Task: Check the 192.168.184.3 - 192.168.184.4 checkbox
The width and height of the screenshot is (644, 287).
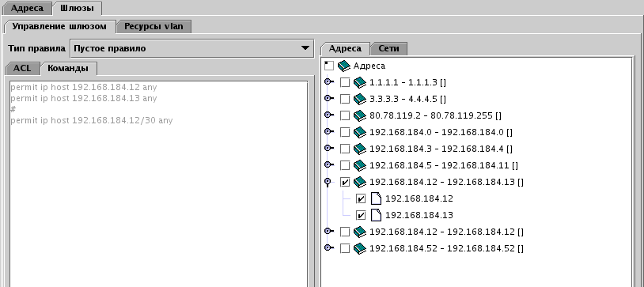Action: (x=345, y=149)
